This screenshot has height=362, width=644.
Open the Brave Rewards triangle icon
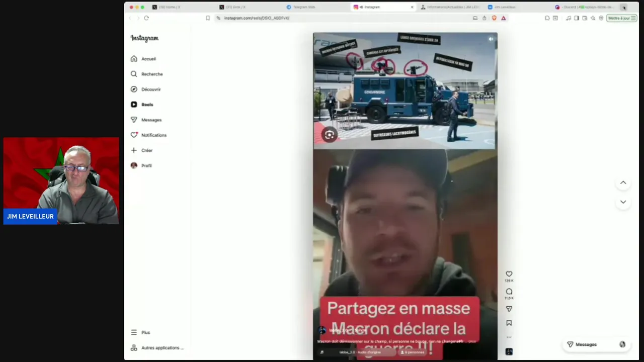click(503, 18)
